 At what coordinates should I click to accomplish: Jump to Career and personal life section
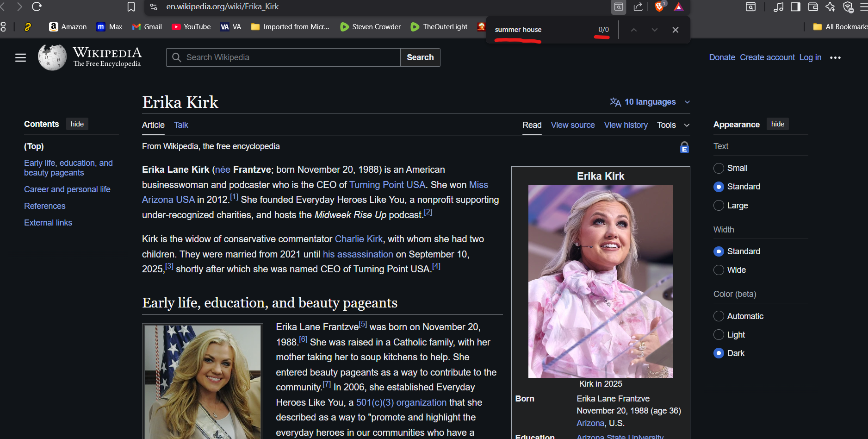pos(67,189)
